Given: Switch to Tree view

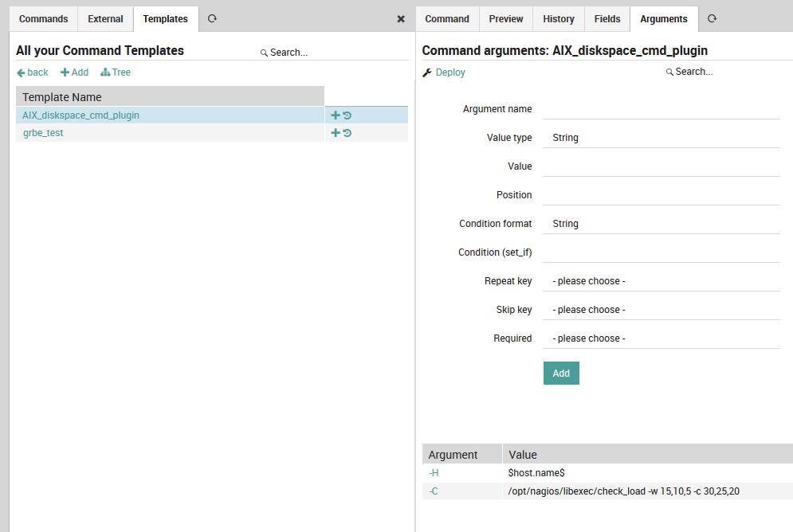Looking at the screenshot, I should coord(116,72).
